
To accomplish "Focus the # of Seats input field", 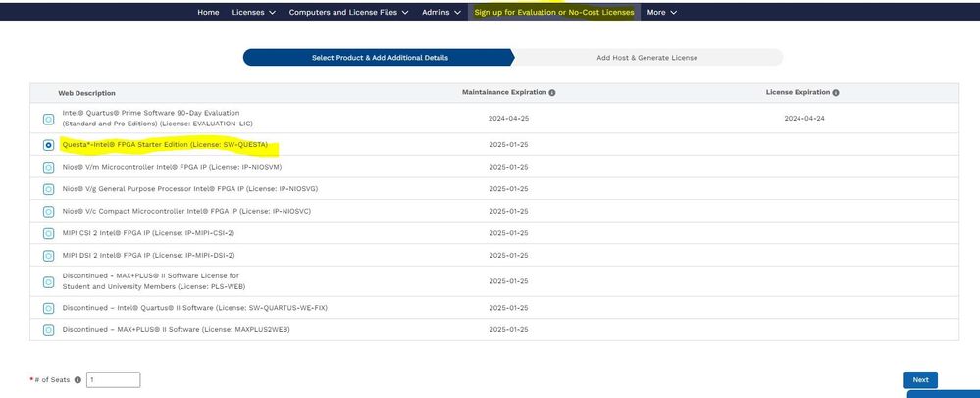I will [113, 380].
